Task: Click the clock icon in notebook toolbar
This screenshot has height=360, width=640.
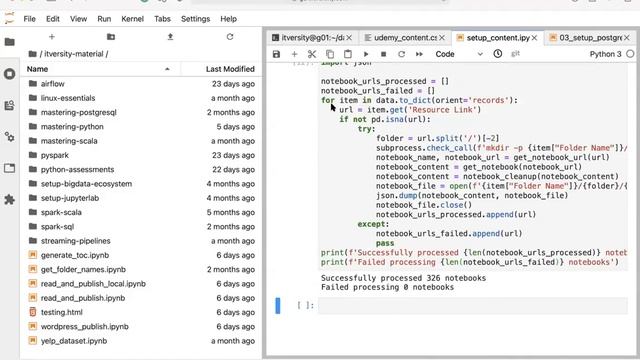Action: [x=498, y=53]
